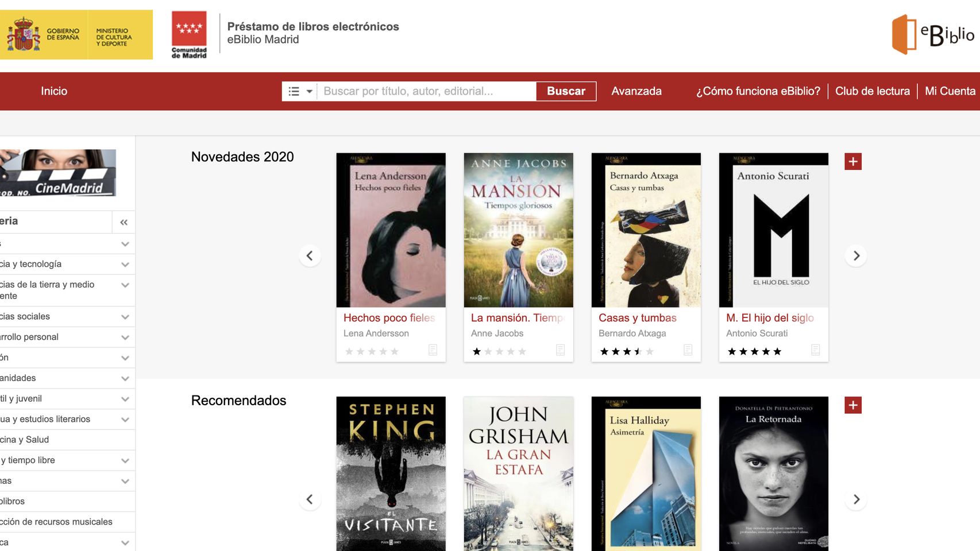Click plus icon for Novedades 2020
The image size is (980, 551).
point(853,162)
